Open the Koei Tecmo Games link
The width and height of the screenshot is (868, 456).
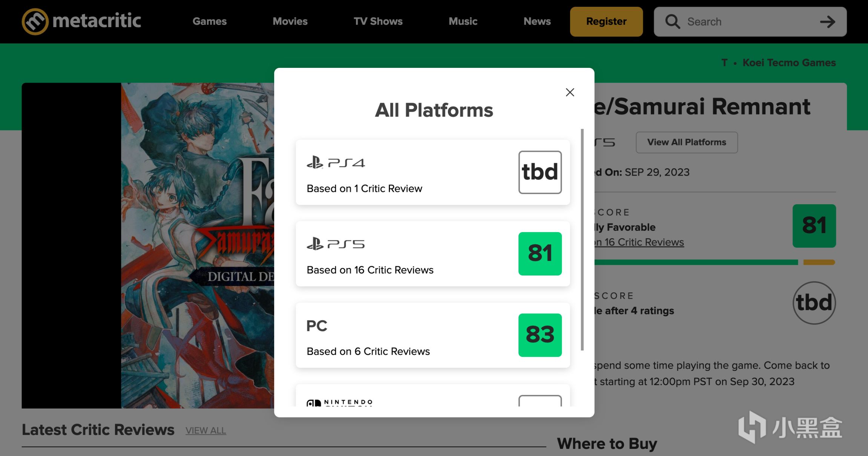pos(789,63)
